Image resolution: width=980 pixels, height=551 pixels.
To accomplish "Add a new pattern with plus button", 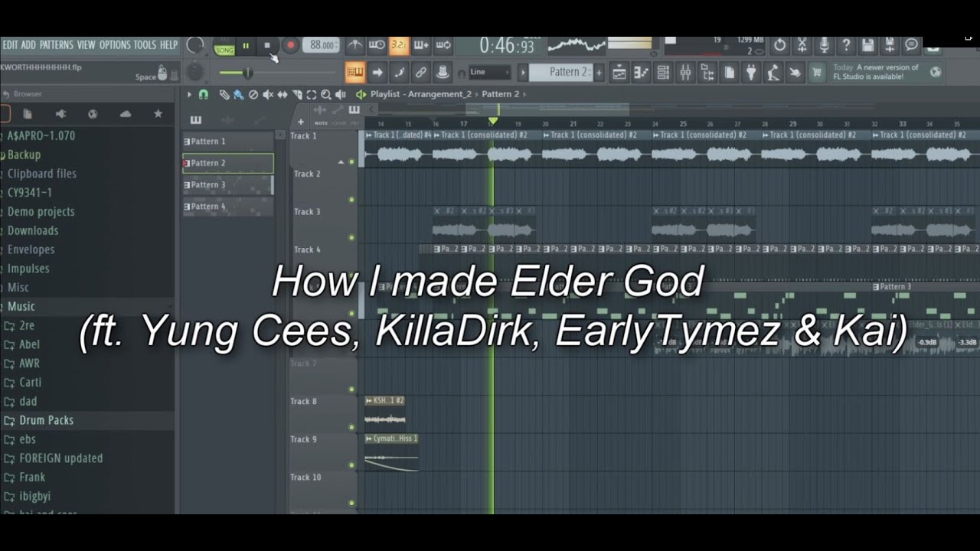I will (599, 72).
